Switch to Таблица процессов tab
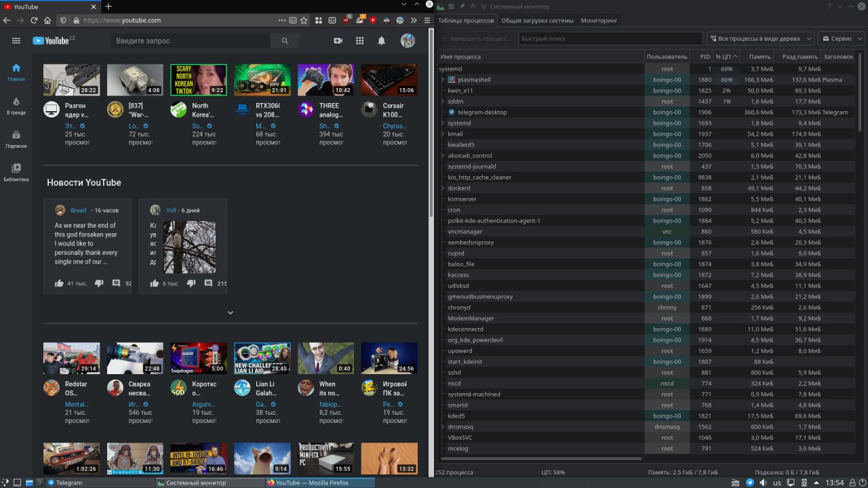The width and height of the screenshot is (868, 488). [x=466, y=20]
